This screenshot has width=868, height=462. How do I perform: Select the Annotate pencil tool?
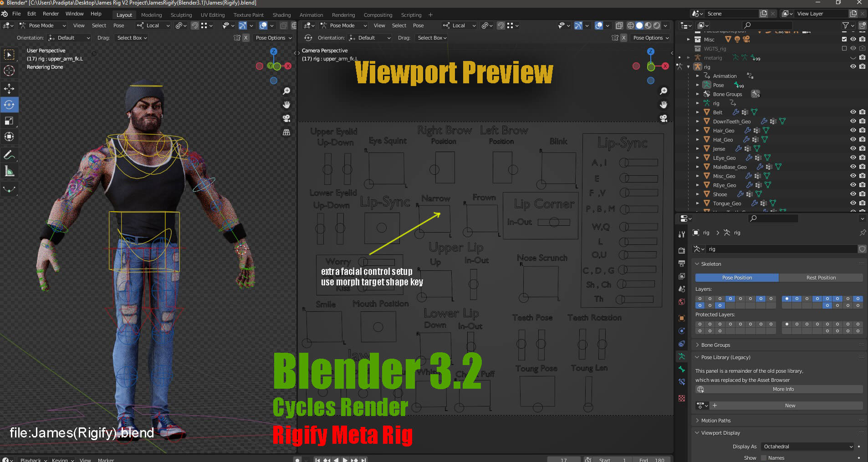(x=9, y=155)
